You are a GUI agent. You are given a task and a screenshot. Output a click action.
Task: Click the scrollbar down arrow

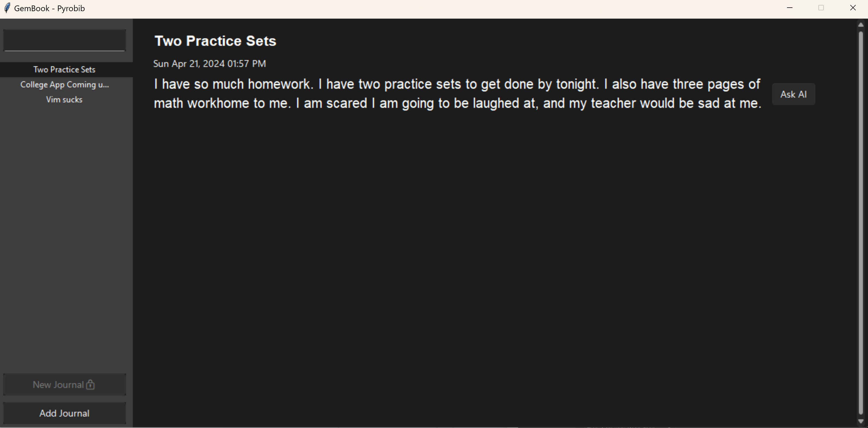(x=861, y=421)
